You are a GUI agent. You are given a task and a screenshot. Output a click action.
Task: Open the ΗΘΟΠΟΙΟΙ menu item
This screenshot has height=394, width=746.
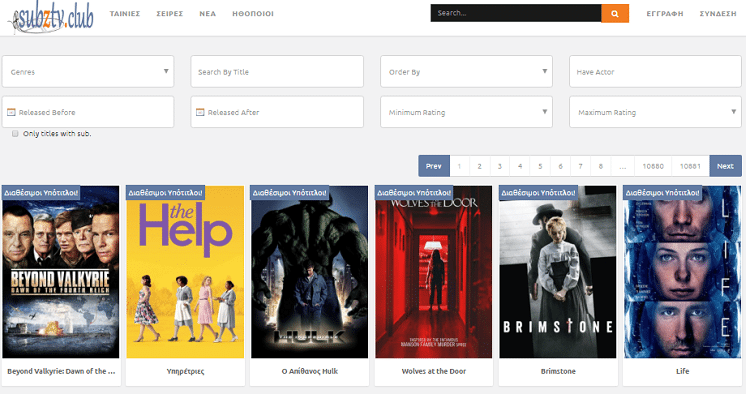click(x=253, y=14)
